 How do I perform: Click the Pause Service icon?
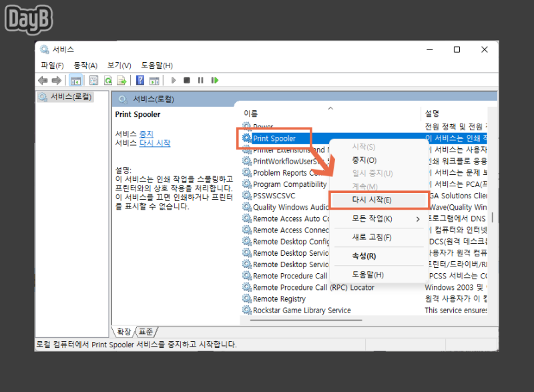201,80
